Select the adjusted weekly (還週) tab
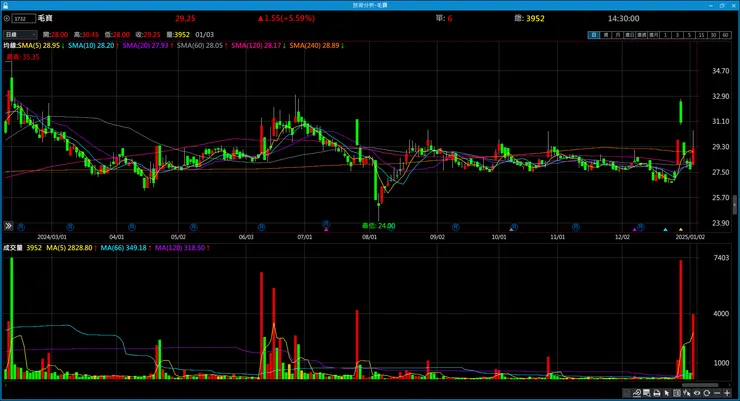740x401 pixels. click(x=641, y=35)
